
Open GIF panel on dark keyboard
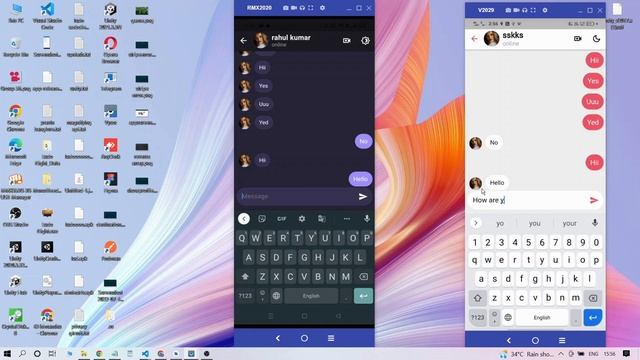coord(282,219)
